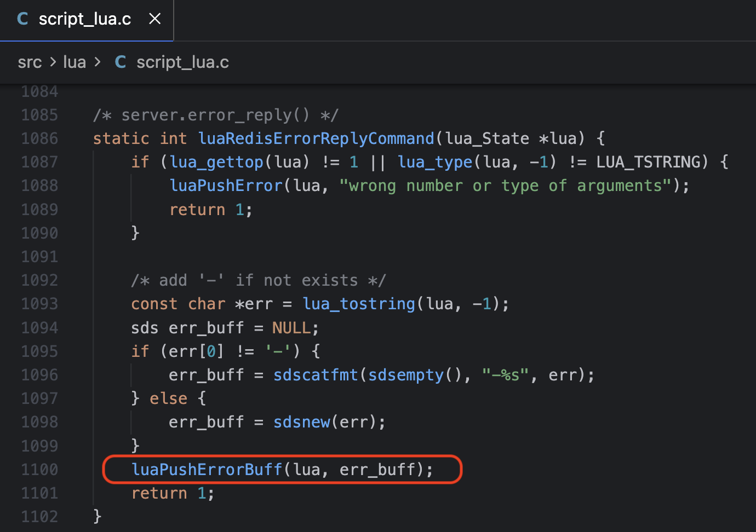The image size is (756, 532).
Task: Expand the chevron after src breadcrumb
Action: [x=54, y=62]
